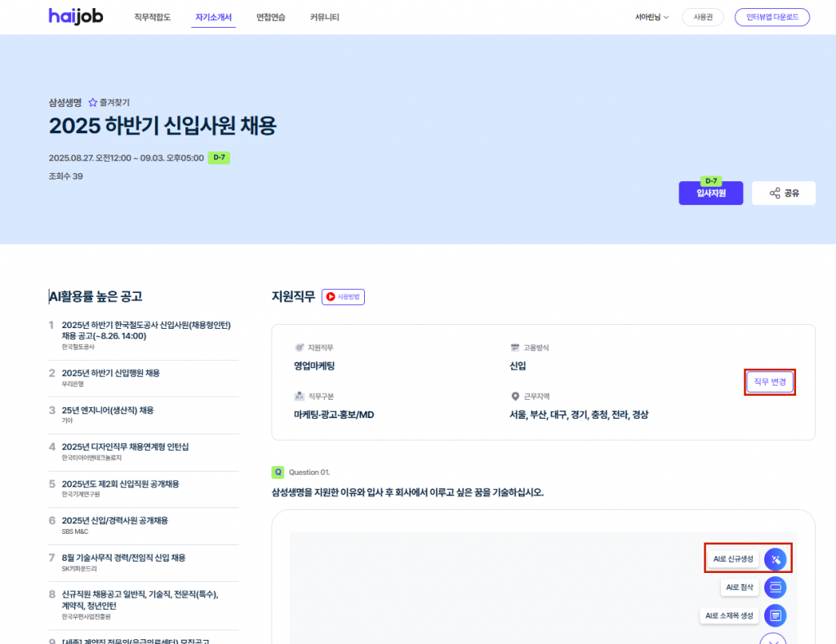Open the 사용방법 video guide
836x644 pixels.
343,297
